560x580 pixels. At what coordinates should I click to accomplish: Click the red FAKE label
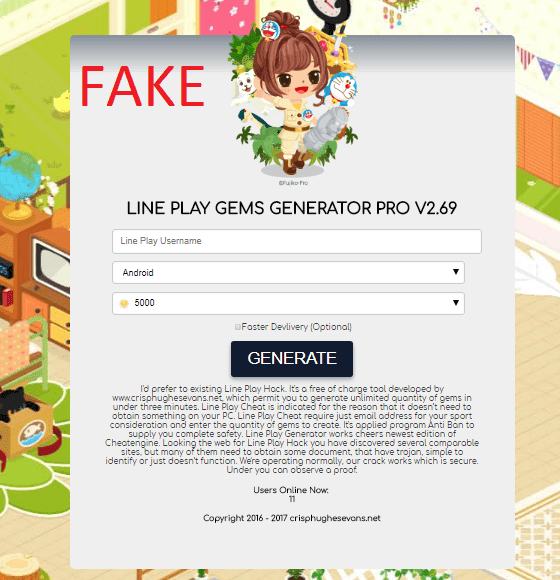142,86
